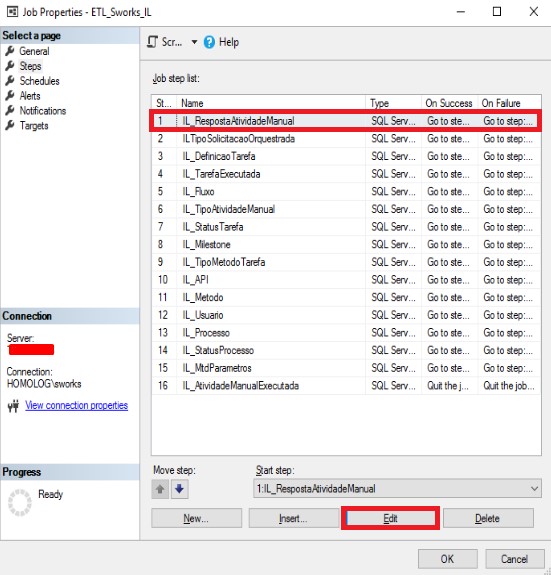Select step 5 IL_Fluxo row
551x575 pixels.
[x=346, y=191]
